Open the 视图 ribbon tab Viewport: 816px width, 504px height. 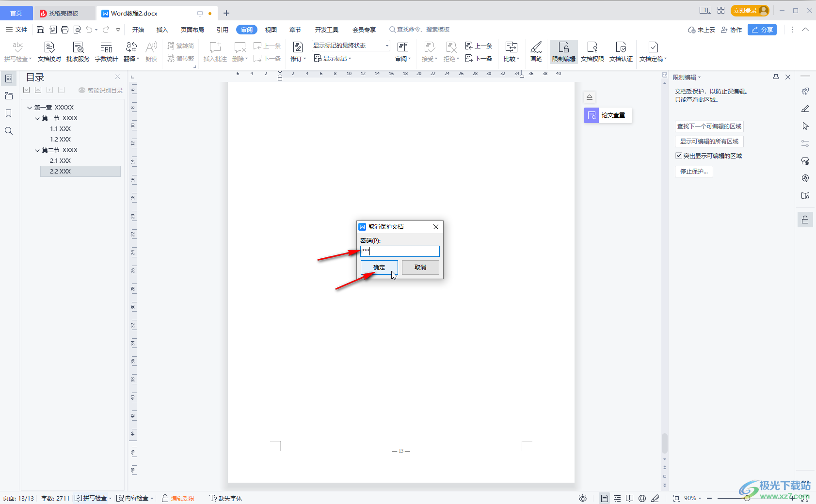click(271, 30)
